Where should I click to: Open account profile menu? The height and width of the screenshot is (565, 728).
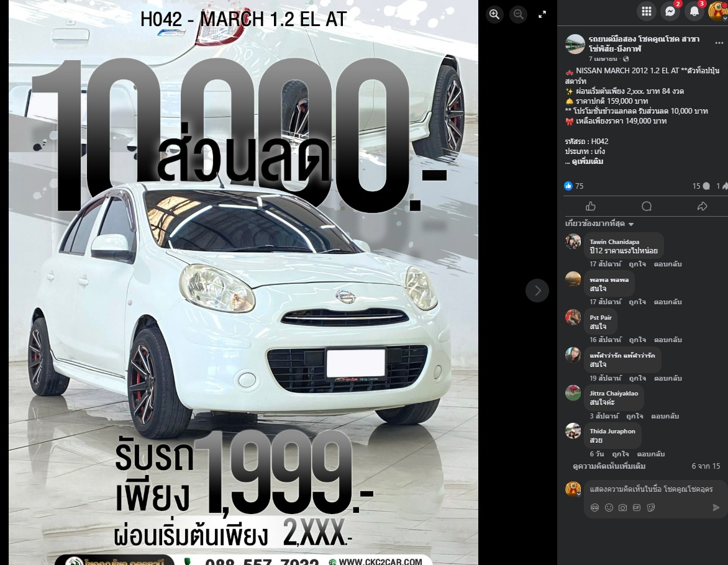(x=718, y=11)
